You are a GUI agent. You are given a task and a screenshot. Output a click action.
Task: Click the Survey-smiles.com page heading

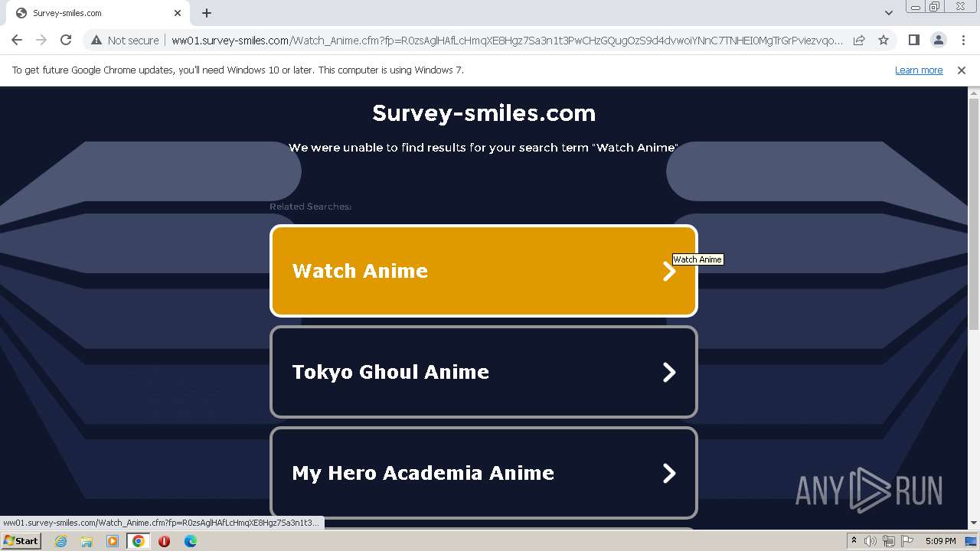[x=484, y=113]
